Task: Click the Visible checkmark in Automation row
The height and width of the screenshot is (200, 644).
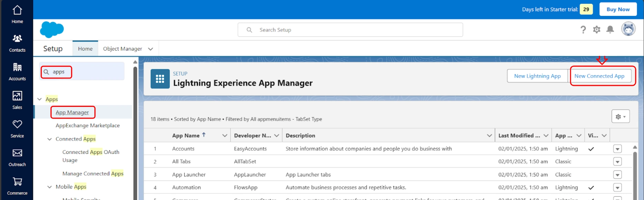Action: [x=591, y=188]
